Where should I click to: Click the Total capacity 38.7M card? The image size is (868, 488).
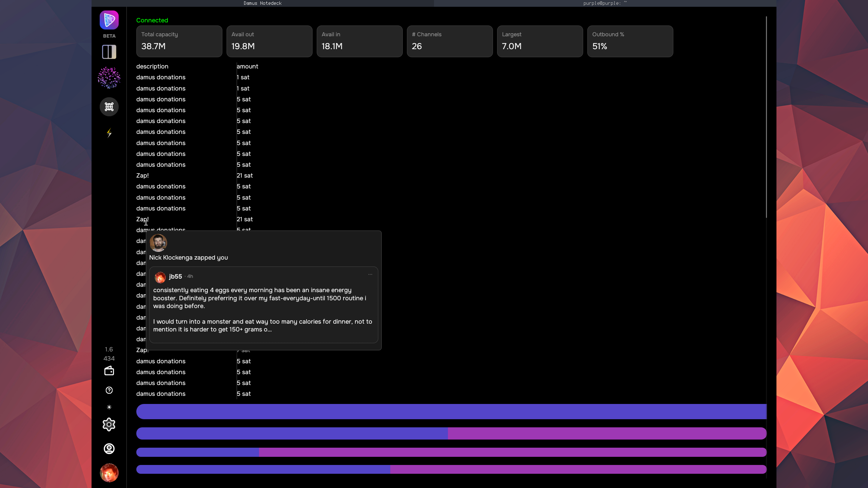click(x=179, y=41)
